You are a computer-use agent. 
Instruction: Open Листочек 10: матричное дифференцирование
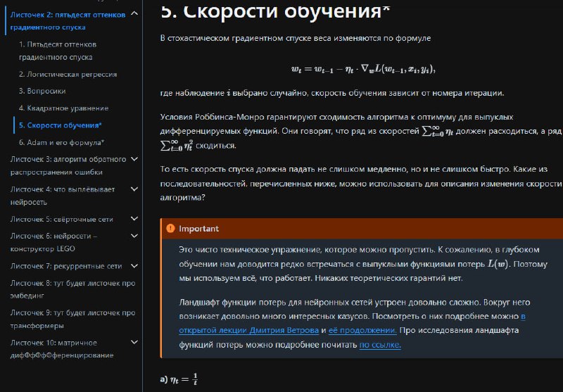[x=62, y=348]
